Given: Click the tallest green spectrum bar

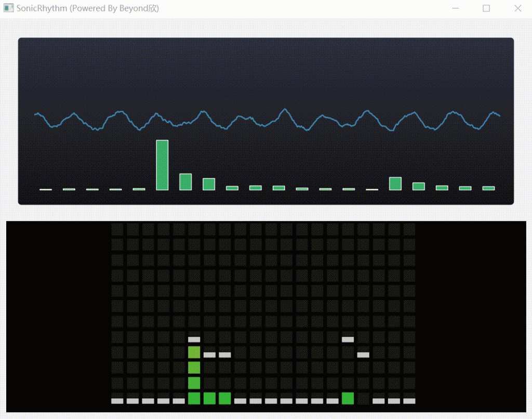Looking at the screenshot, I should point(162,165).
